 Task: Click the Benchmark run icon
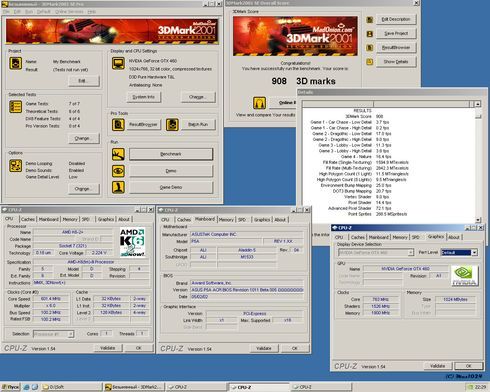pyautogui.click(x=118, y=154)
